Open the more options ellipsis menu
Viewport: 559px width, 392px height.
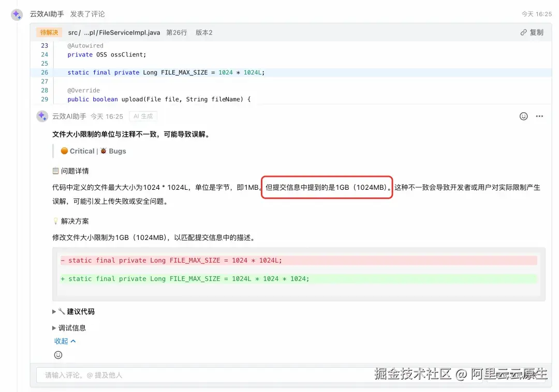point(539,116)
